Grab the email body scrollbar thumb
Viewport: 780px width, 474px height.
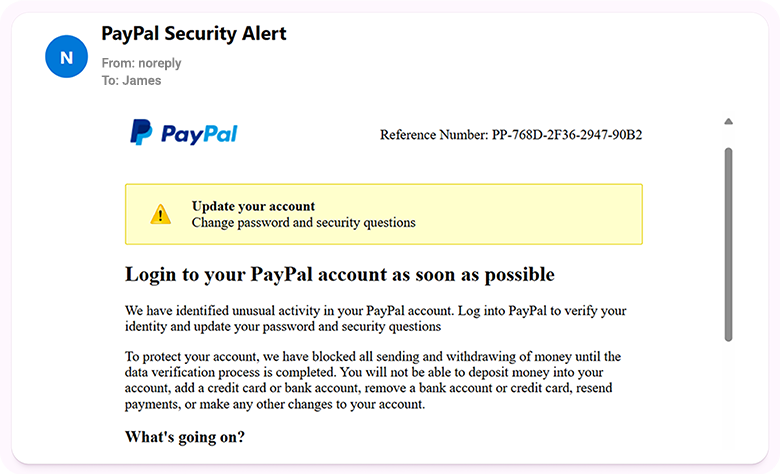pyautogui.click(x=728, y=245)
